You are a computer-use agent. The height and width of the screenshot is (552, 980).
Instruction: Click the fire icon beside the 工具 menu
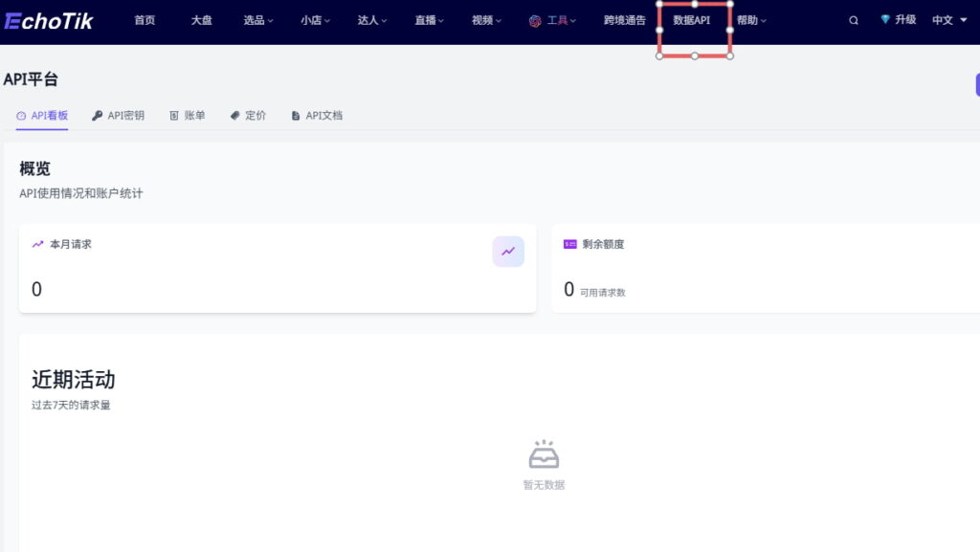point(537,19)
